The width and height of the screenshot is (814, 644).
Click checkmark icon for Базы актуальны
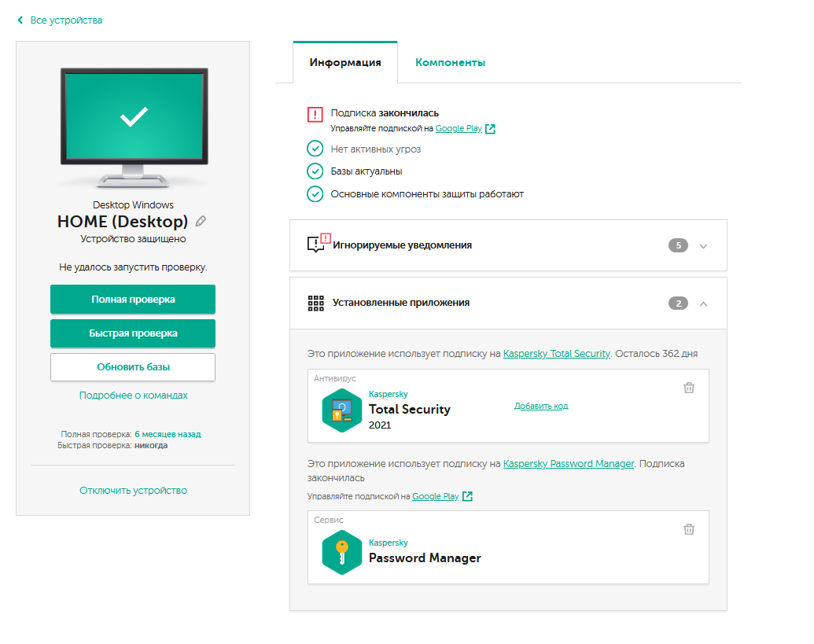(315, 171)
